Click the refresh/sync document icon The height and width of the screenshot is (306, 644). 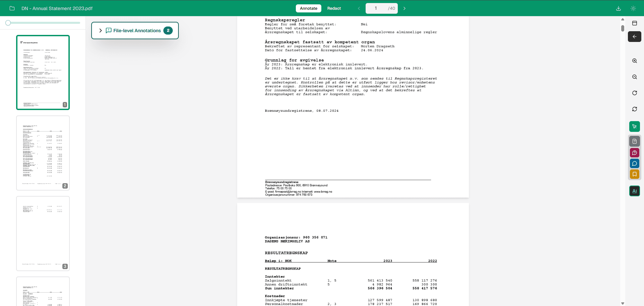pyautogui.click(x=635, y=109)
